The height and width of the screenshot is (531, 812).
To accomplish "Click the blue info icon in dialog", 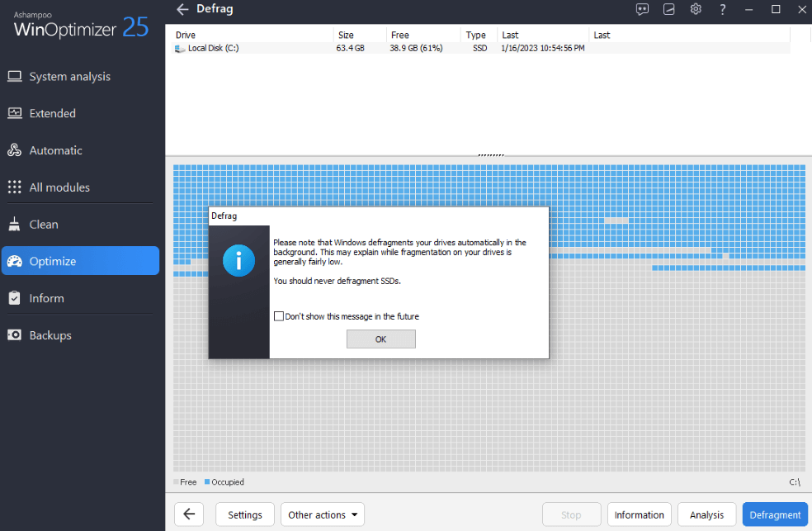I will pyautogui.click(x=238, y=261).
